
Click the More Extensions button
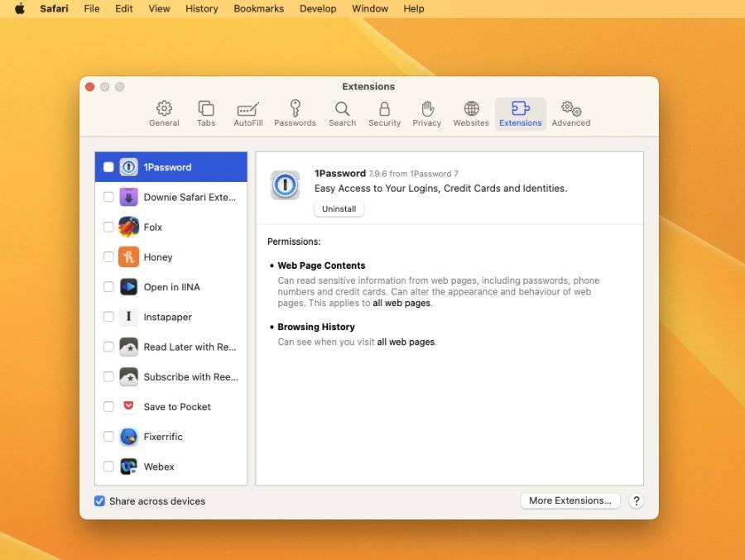pos(570,500)
